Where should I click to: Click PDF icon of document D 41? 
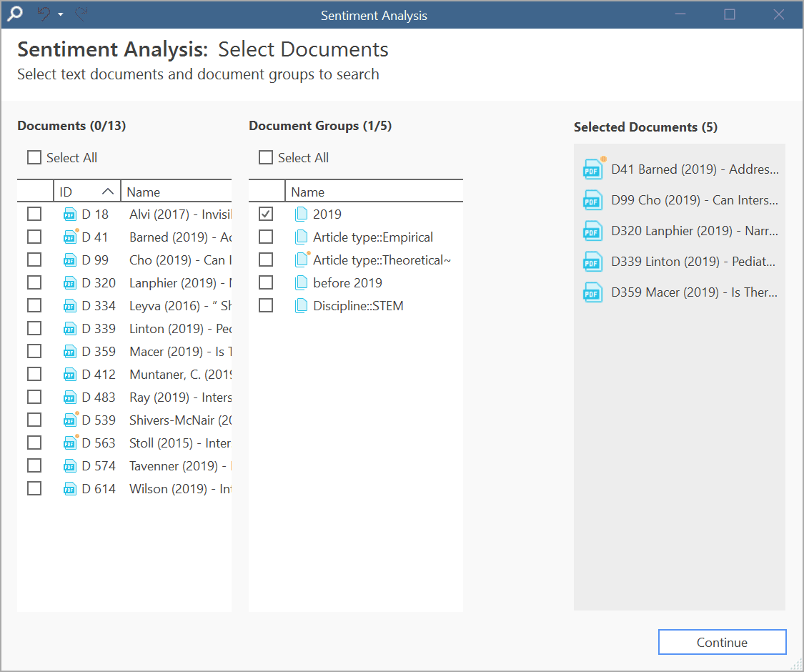coord(70,237)
